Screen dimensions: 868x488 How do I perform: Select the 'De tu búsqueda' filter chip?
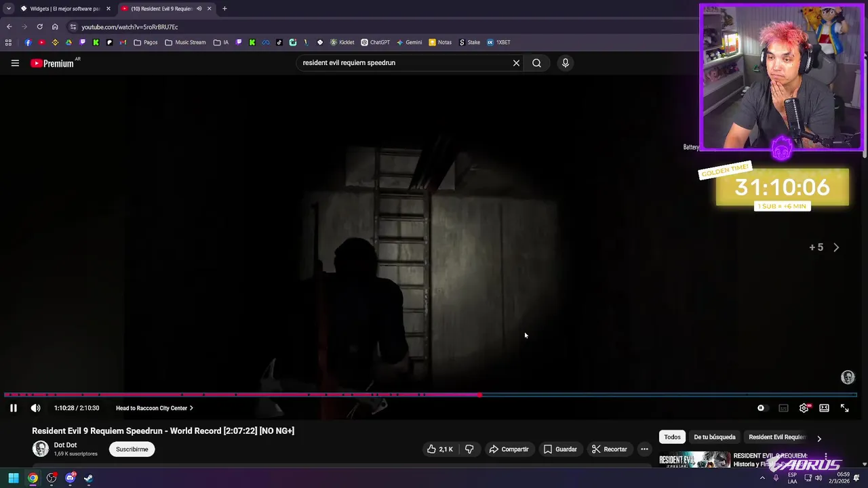point(714,437)
